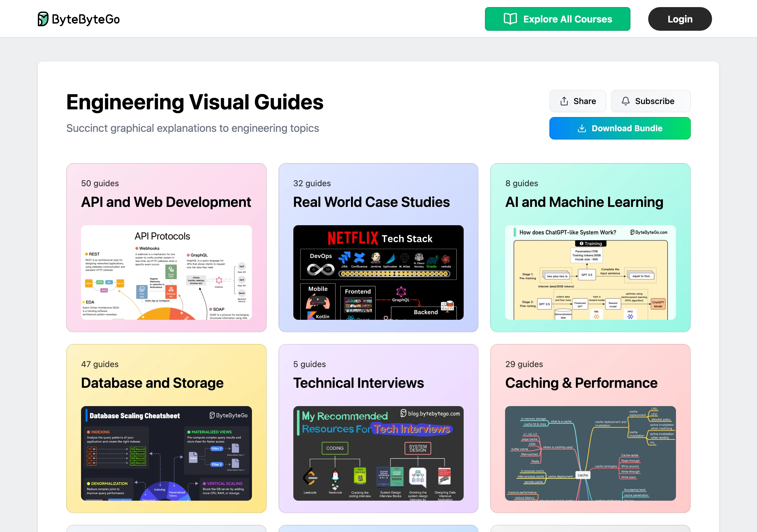Click the Leetcode icon in interviews thumbnail
The image size is (757, 532).
(x=310, y=477)
